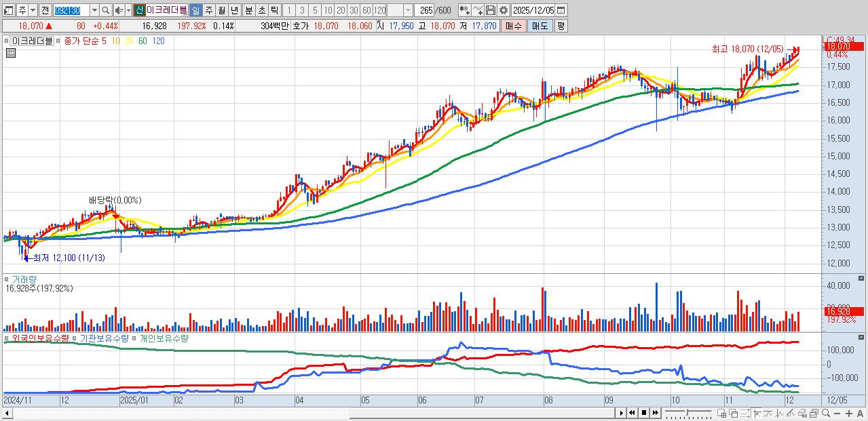Screen dimensions: 868x421
Task: Open chart settings gear icon
Action: click(x=504, y=10)
